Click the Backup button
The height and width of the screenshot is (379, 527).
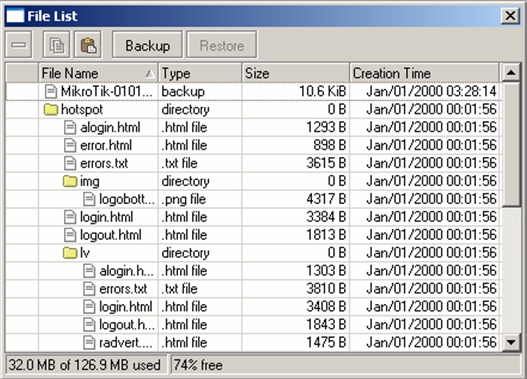[x=147, y=45]
